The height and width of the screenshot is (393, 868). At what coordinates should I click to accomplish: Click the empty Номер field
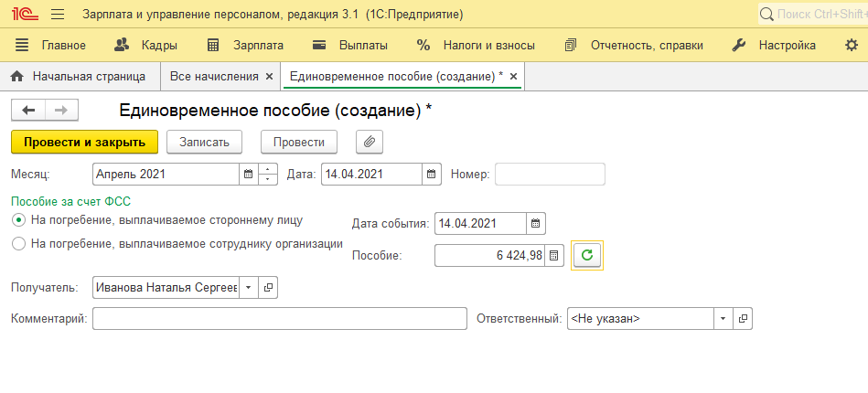(x=550, y=175)
